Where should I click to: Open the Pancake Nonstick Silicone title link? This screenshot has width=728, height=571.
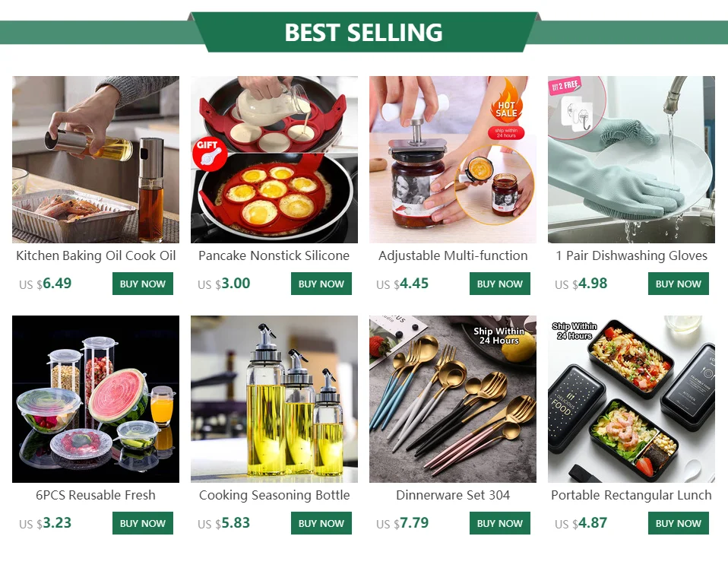pyautogui.click(x=274, y=255)
